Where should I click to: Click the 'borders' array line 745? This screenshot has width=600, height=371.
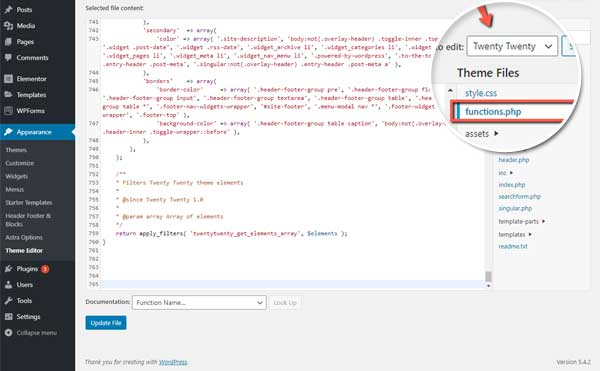pos(180,81)
